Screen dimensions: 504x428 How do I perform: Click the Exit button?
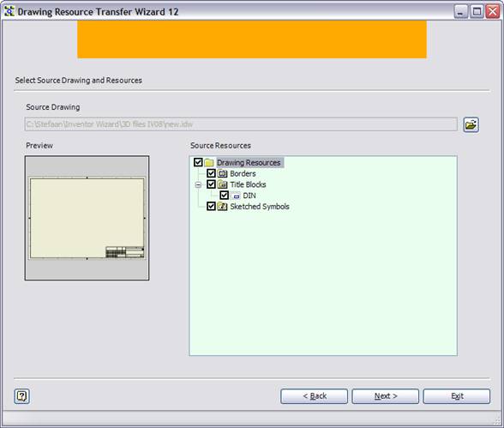457,396
